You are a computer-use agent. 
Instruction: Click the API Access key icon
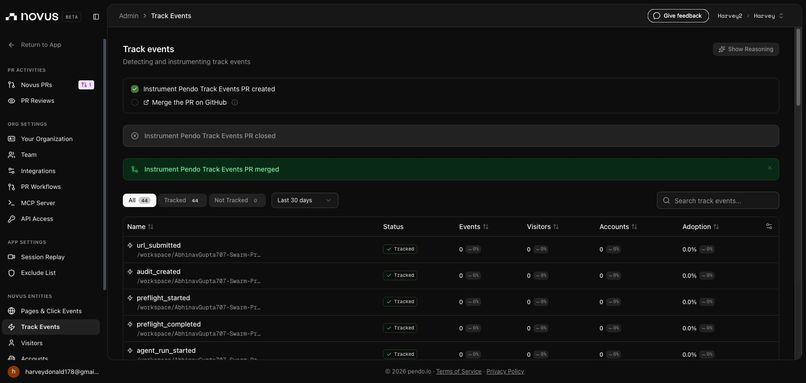tap(11, 219)
